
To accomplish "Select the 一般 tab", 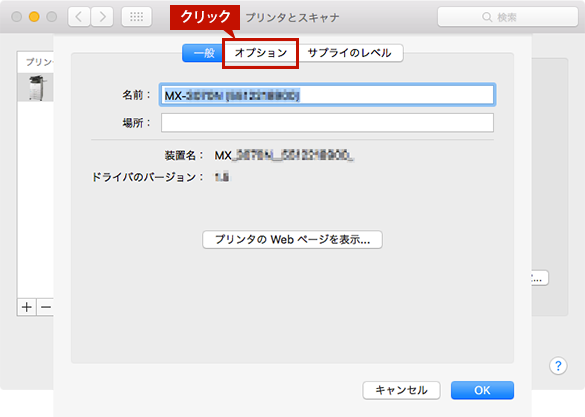I will coord(203,53).
